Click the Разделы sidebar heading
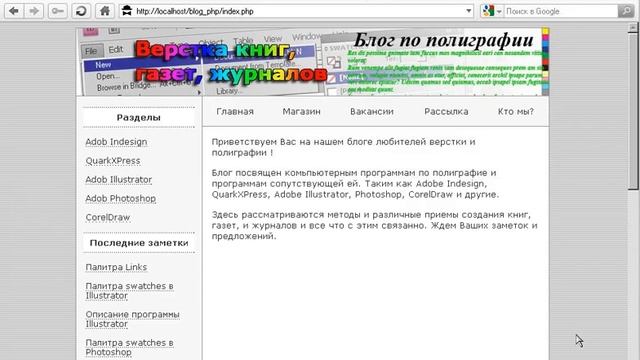This screenshot has width=640, height=360. point(139,118)
